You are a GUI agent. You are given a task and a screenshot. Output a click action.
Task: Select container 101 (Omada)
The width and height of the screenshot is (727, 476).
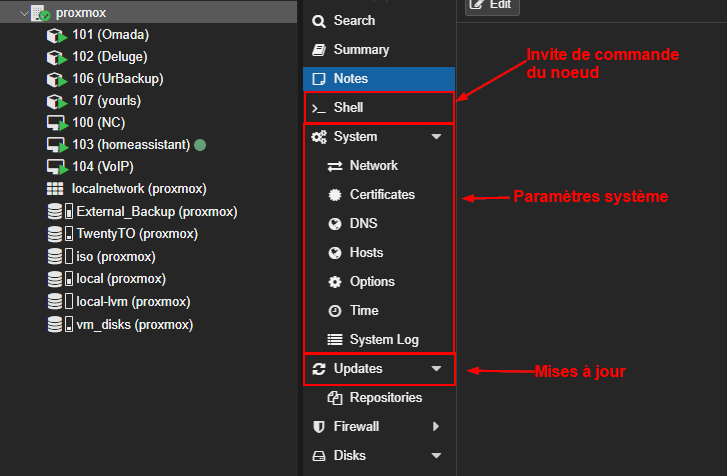[110, 35]
